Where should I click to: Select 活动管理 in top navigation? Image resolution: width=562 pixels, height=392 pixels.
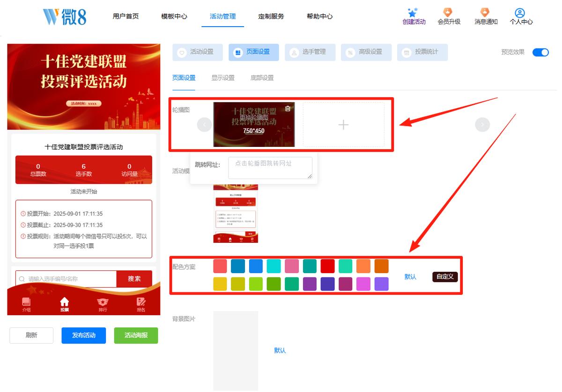223,16
